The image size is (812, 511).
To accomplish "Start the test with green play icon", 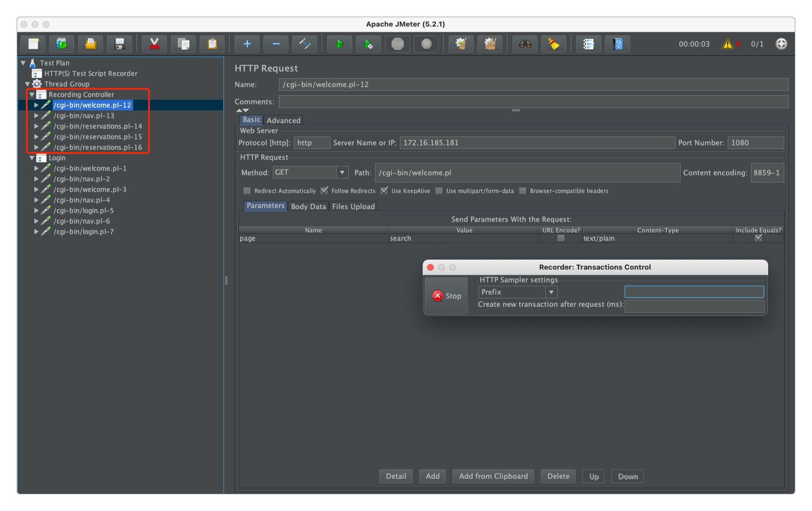I will click(x=339, y=44).
